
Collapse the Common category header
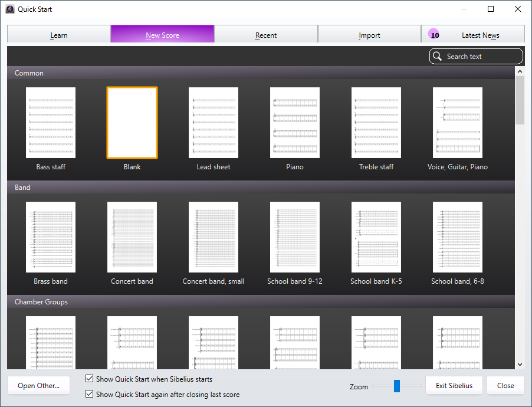click(x=261, y=73)
